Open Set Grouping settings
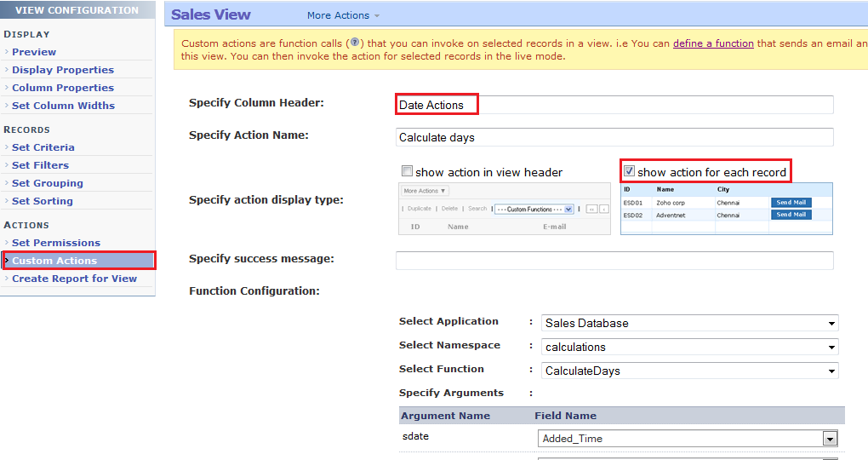This screenshot has height=460, width=868. tap(47, 183)
